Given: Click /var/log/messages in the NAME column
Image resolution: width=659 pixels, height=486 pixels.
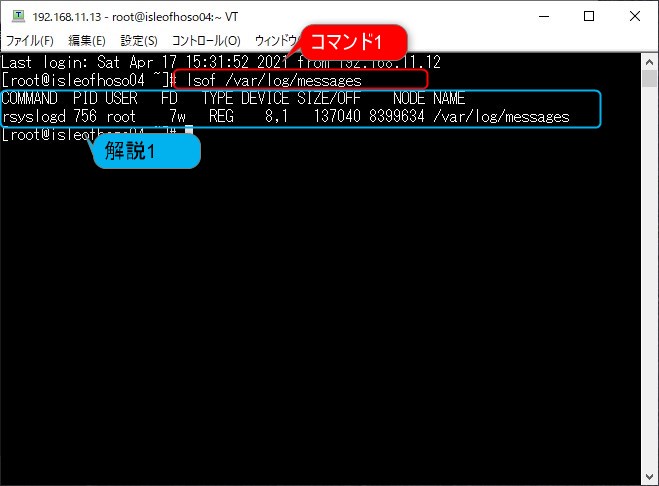Looking at the screenshot, I should pyautogui.click(x=501, y=116).
